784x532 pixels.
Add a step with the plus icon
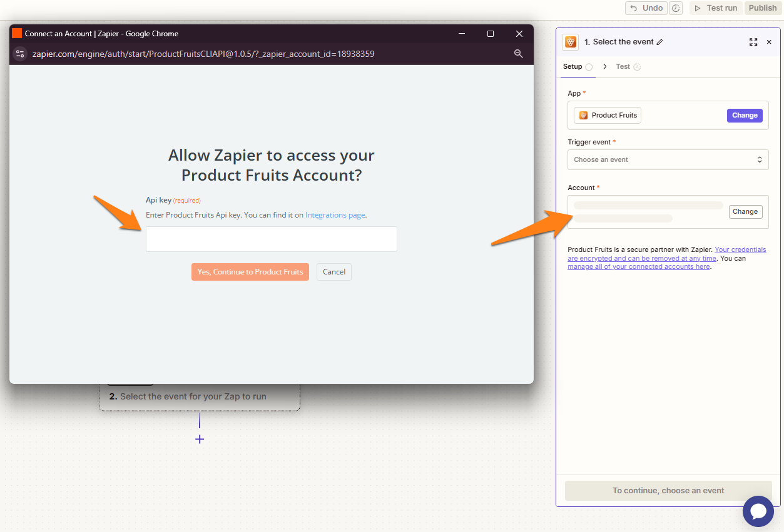[200, 439]
